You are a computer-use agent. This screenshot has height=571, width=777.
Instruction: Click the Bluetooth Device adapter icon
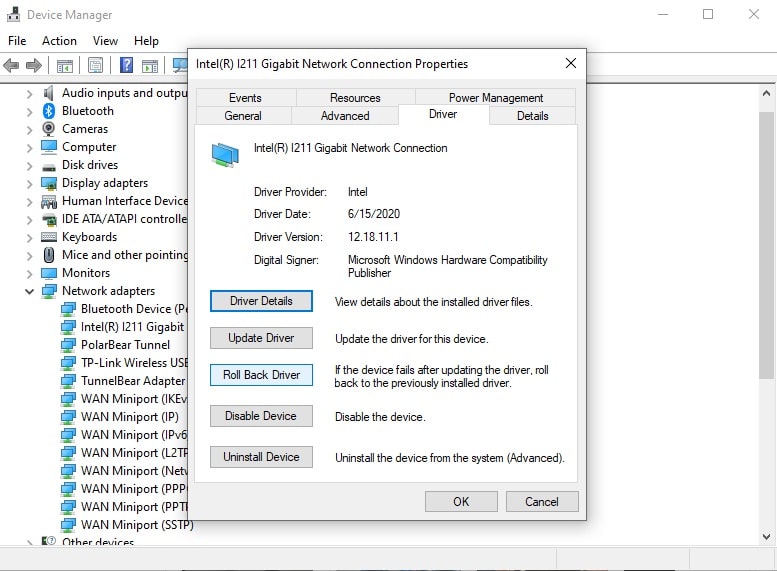(x=68, y=309)
